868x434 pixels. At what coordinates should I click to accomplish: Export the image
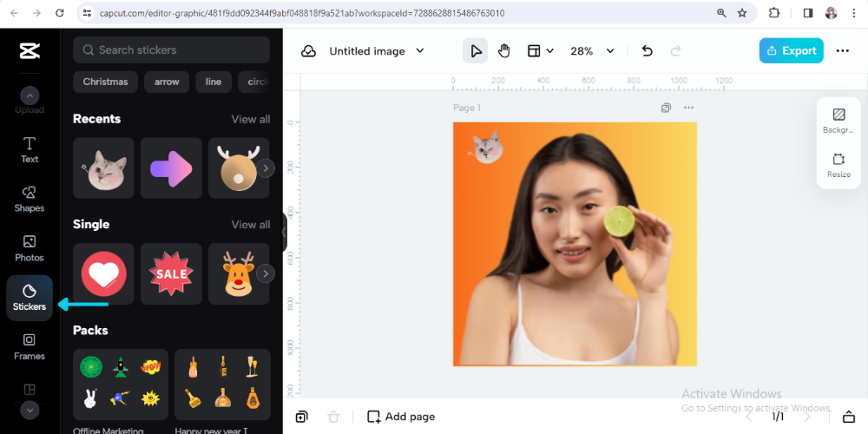click(x=791, y=50)
